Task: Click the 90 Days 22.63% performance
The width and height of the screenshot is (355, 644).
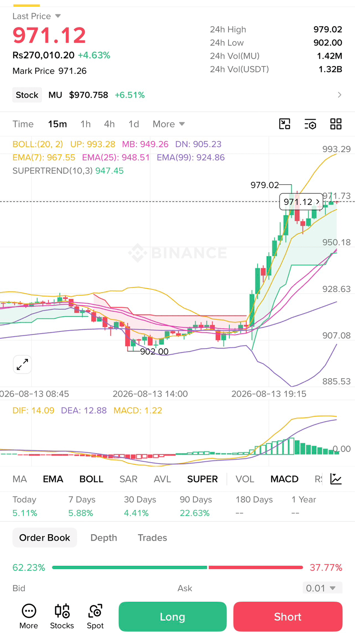Action: (196, 506)
